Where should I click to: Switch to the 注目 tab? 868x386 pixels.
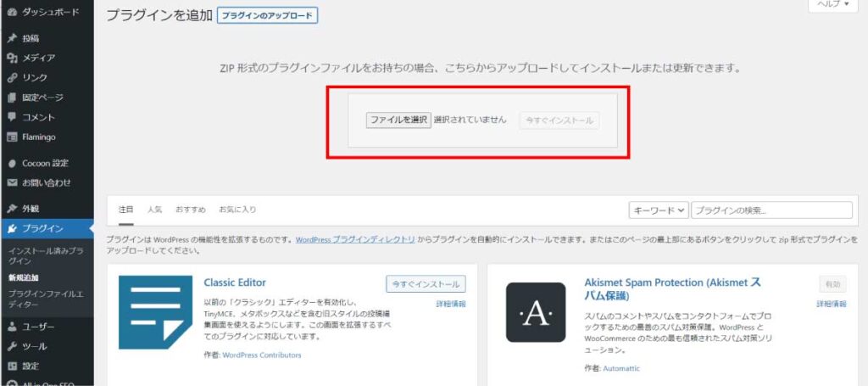click(x=126, y=210)
